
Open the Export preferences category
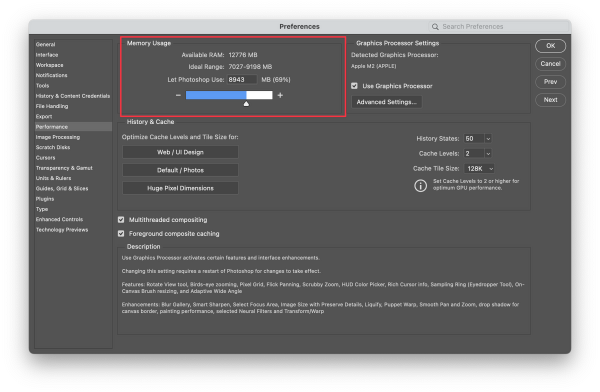(x=44, y=116)
